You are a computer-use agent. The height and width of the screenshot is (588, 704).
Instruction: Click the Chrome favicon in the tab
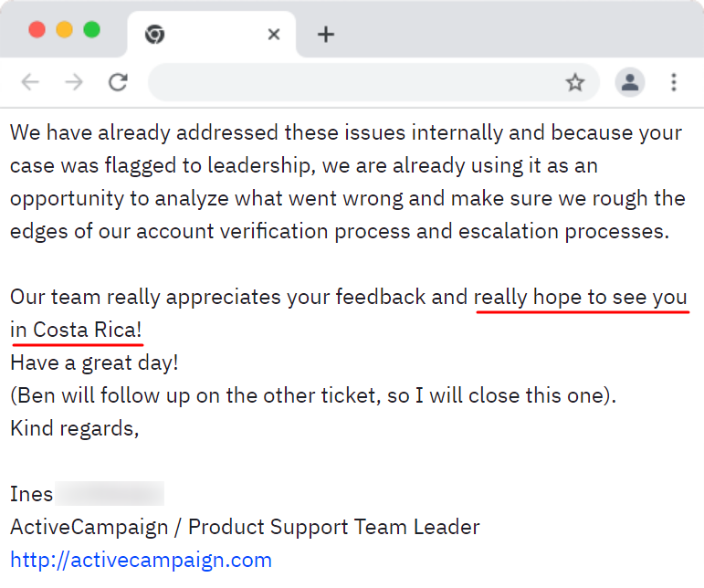tap(155, 35)
